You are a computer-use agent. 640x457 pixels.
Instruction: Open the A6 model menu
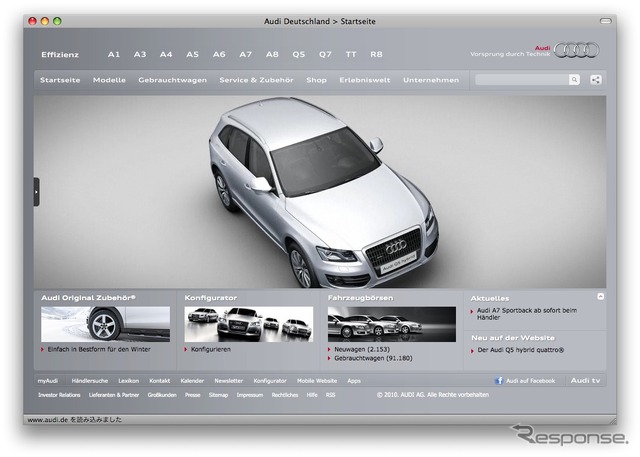(x=219, y=54)
